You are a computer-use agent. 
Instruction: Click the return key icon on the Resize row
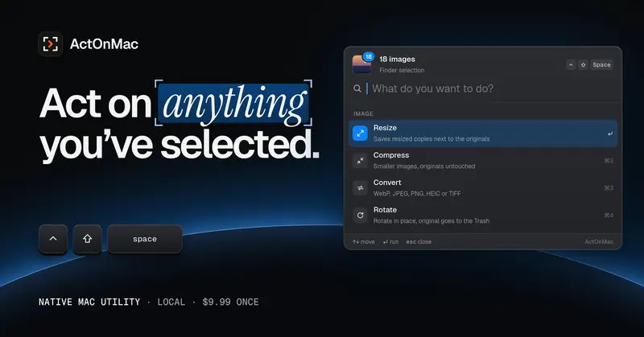pos(610,134)
